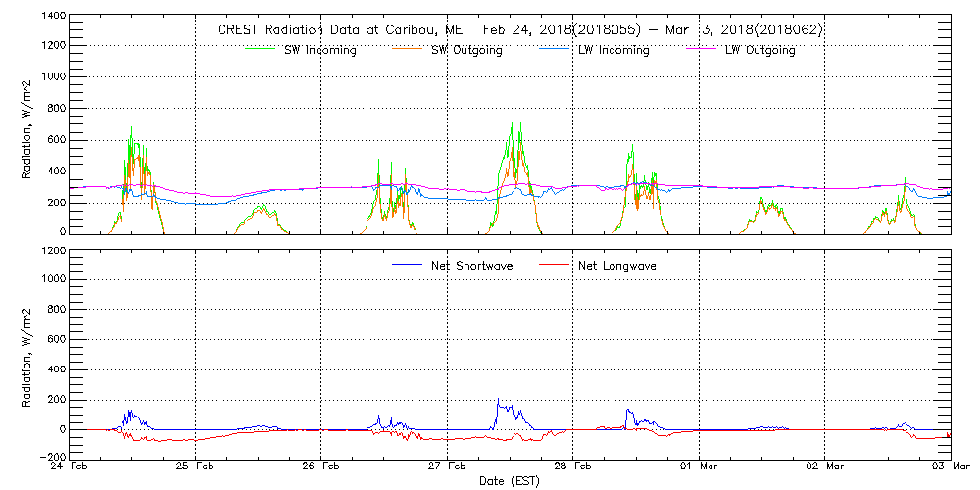The image size is (980, 490).
Task: Click the -200 y-axis tick label
Action: pos(52,457)
